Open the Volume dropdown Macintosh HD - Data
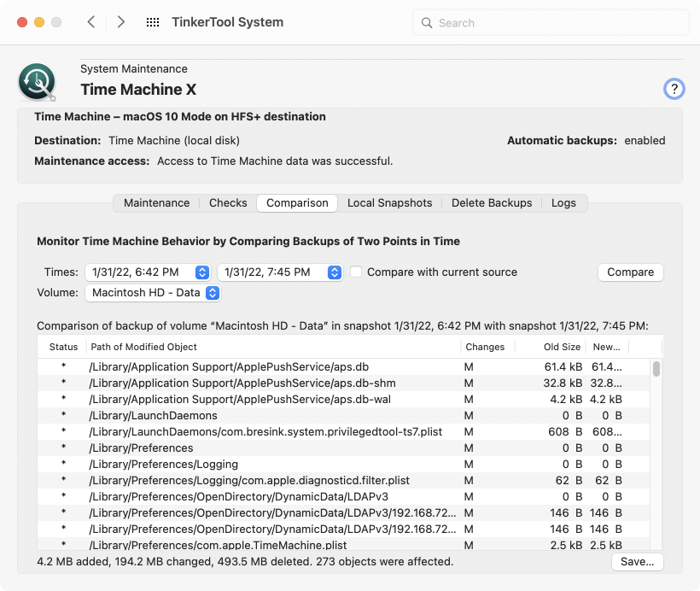The width and height of the screenshot is (700, 591). [x=153, y=293]
